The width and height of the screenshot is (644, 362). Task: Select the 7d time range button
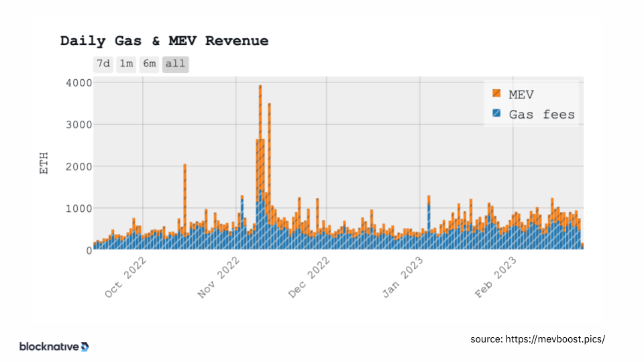point(103,64)
